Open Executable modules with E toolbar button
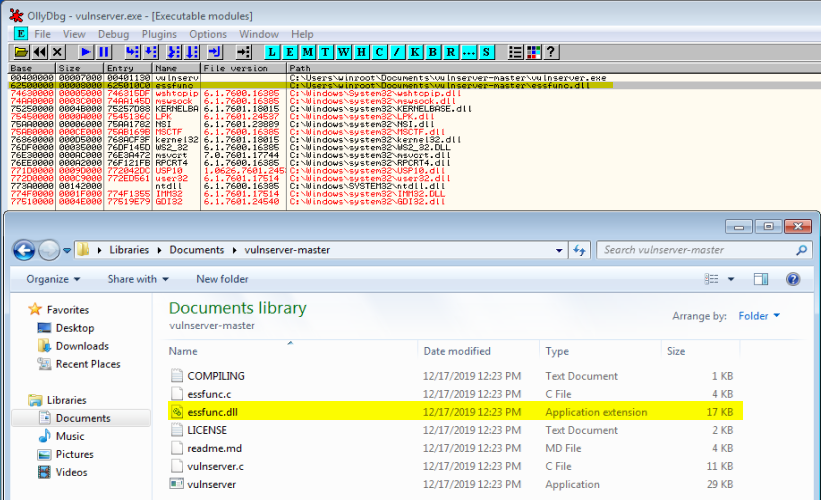821x500 pixels. [290, 52]
